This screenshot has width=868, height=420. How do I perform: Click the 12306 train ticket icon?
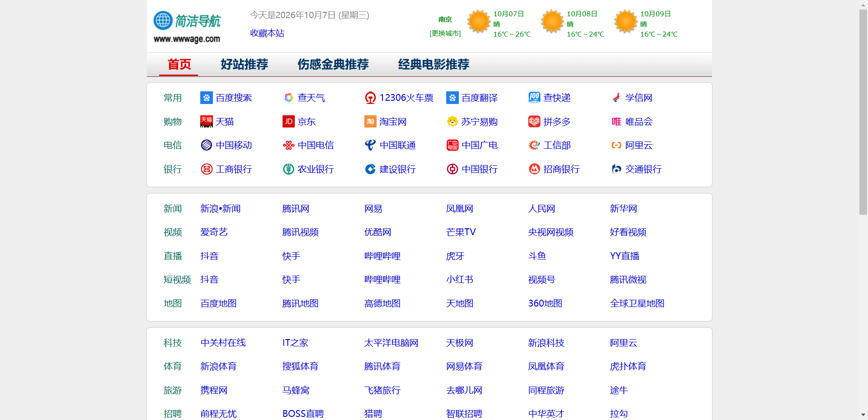coord(370,98)
